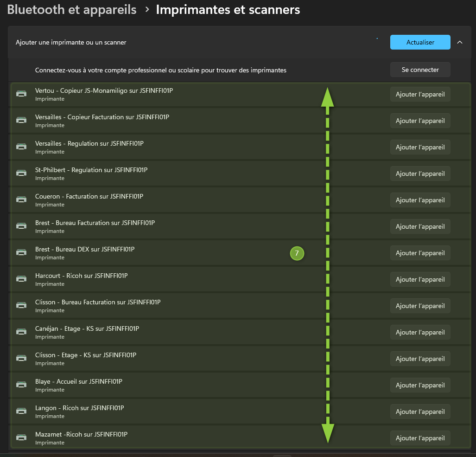Add the Clisson Bureau Facturation printer
476x457 pixels.
coord(420,306)
